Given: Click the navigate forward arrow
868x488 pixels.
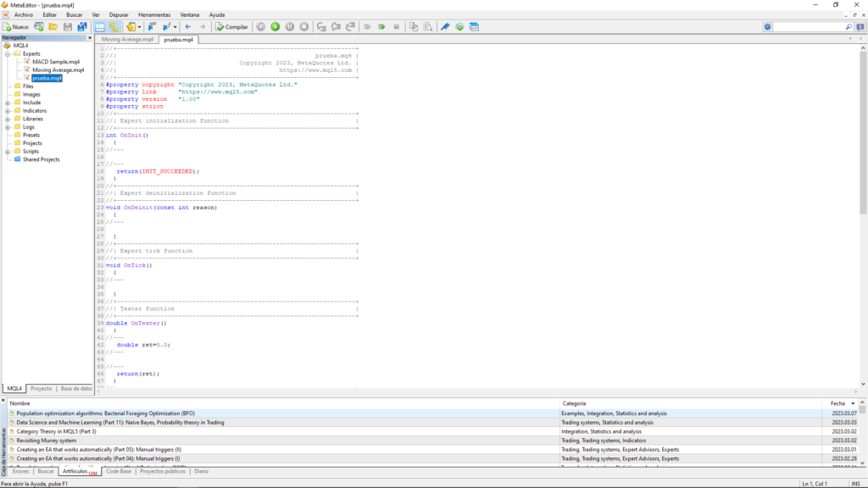Looking at the screenshot, I should tap(203, 26).
